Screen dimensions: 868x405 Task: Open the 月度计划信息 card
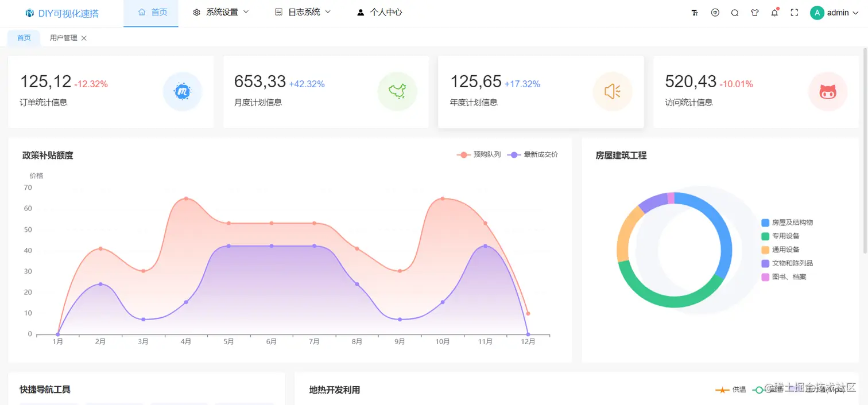pyautogui.click(x=326, y=92)
